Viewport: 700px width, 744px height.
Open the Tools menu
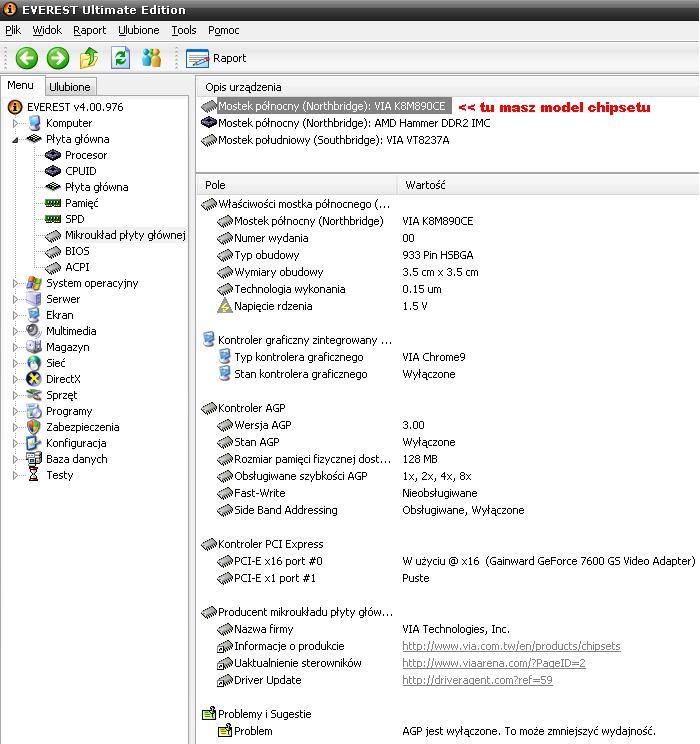tap(184, 30)
